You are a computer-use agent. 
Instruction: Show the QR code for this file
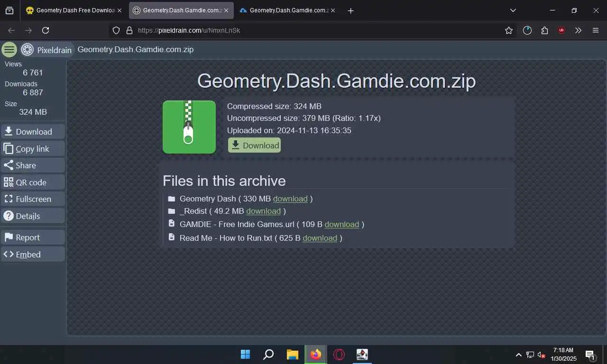[33, 182]
